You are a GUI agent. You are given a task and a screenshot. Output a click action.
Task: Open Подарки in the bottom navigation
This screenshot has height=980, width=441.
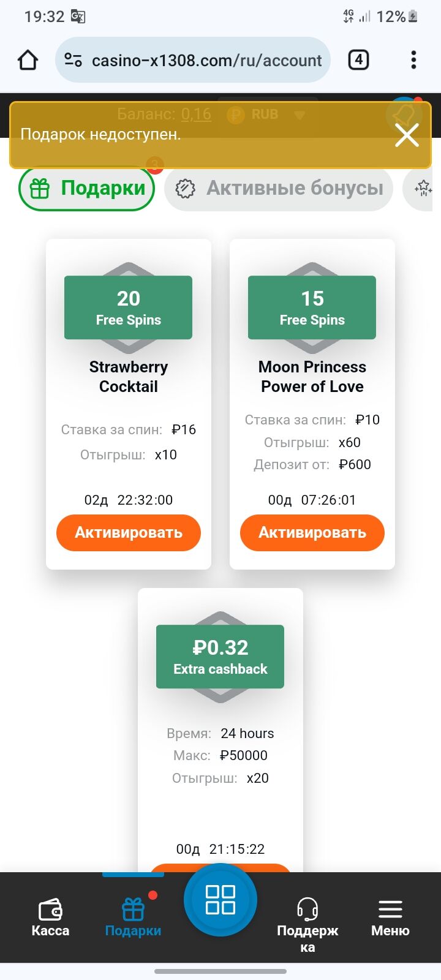coord(133,917)
